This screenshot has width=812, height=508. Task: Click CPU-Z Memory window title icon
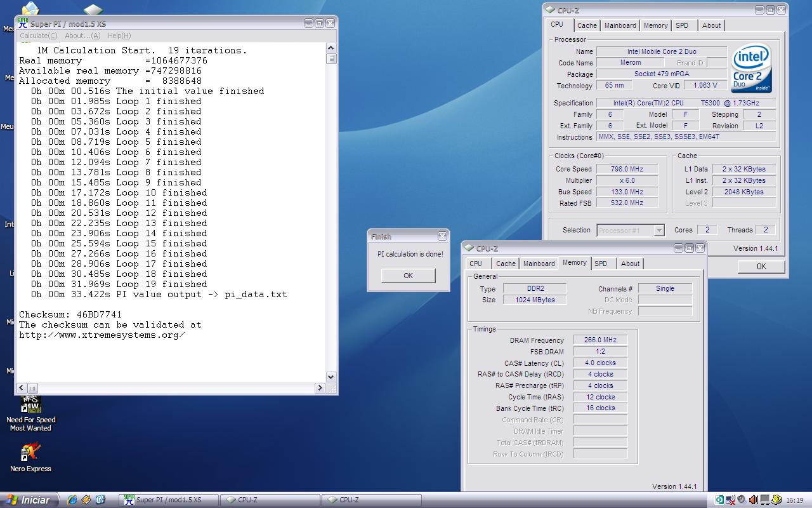(469, 248)
